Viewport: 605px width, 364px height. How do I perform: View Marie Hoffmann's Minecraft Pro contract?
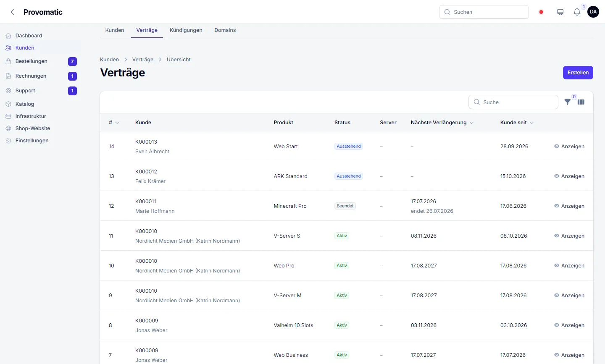(x=569, y=206)
